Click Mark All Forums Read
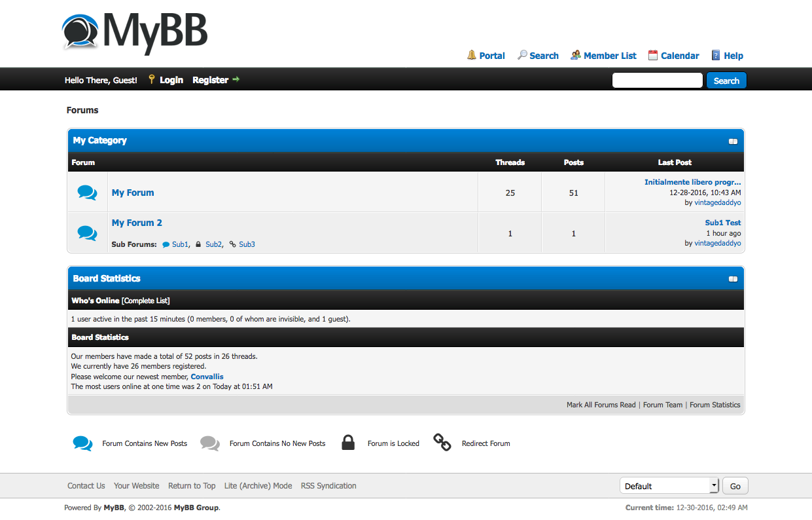Image resolution: width=812 pixels, height=520 pixels. [601, 405]
